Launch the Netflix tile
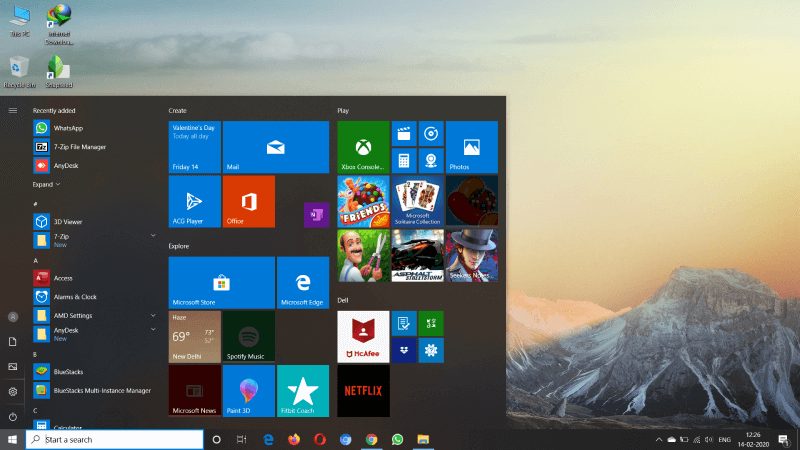Image resolution: width=800 pixels, height=450 pixels. click(363, 391)
